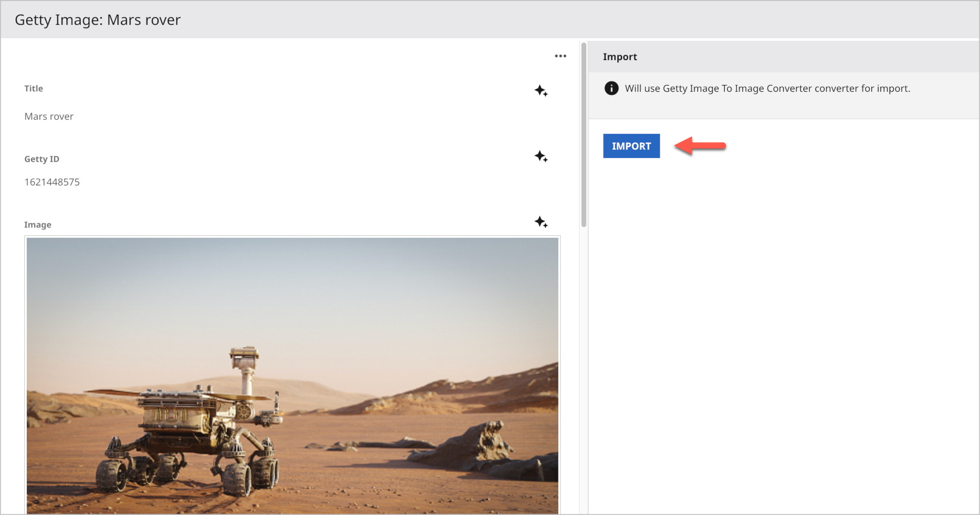The width and height of the screenshot is (980, 515).
Task: Click the 'Import' panel heading
Action: [620, 57]
